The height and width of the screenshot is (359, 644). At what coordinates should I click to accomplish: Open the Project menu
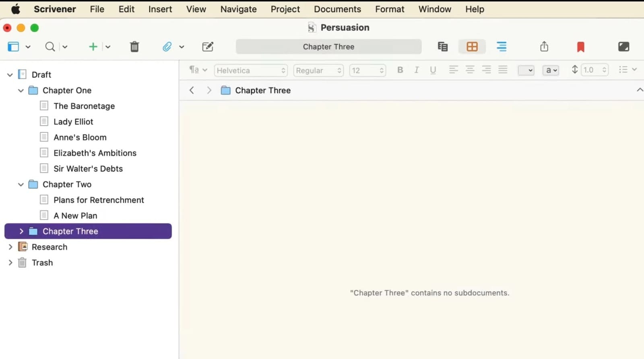(285, 9)
